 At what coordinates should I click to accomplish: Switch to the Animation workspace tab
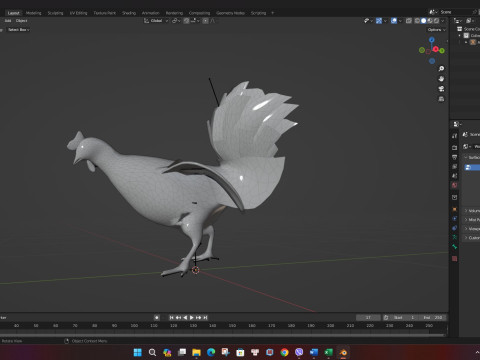(x=151, y=13)
